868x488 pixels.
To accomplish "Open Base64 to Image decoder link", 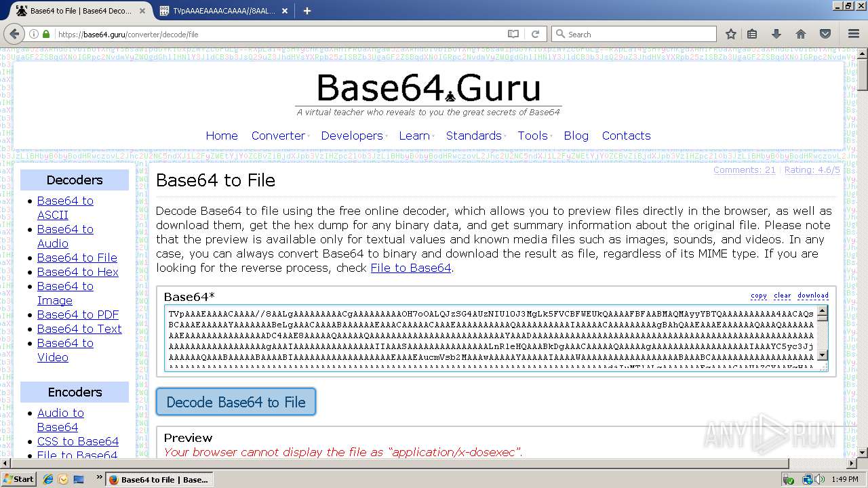I will click(65, 293).
